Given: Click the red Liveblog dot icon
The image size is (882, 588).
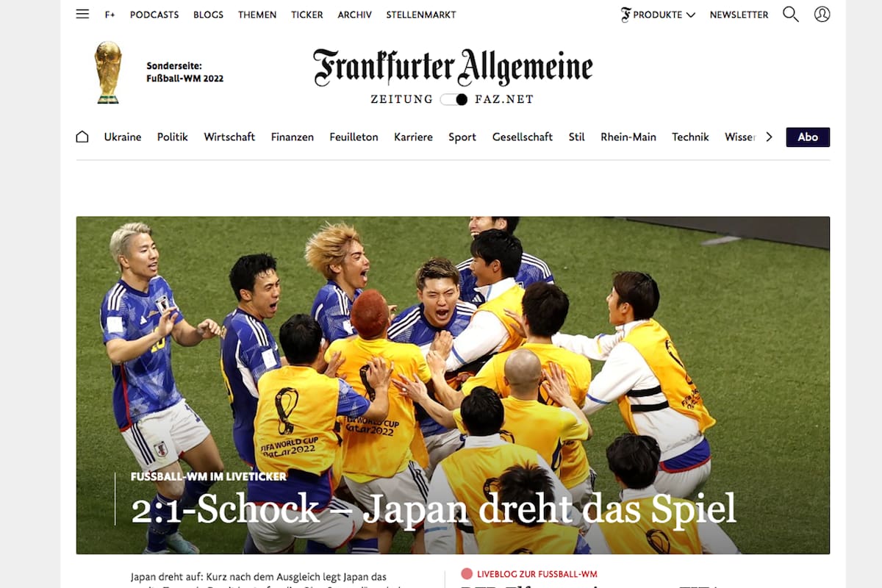Looking at the screenshot, I should click(x=466, y=574).
